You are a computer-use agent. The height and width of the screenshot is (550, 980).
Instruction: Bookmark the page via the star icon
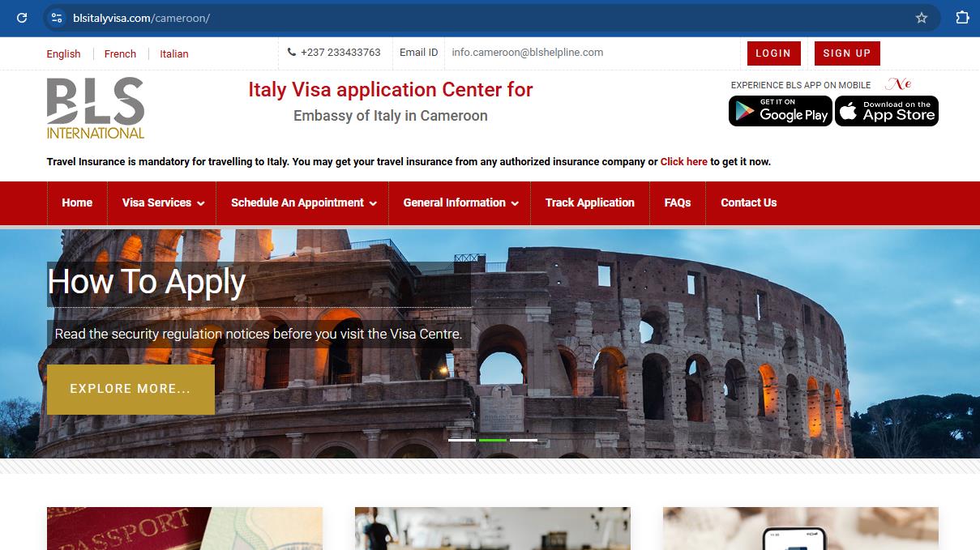pos(922,17)
